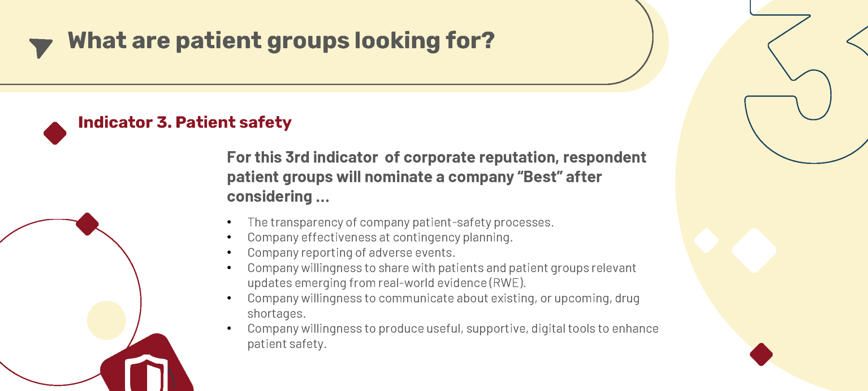Click the large outlined number 3
The height and width of the screenshot is (391, 868).
[807, 82]
